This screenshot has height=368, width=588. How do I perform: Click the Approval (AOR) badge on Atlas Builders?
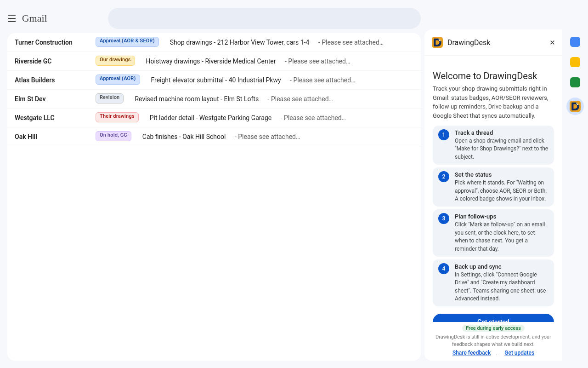[118, 80]
